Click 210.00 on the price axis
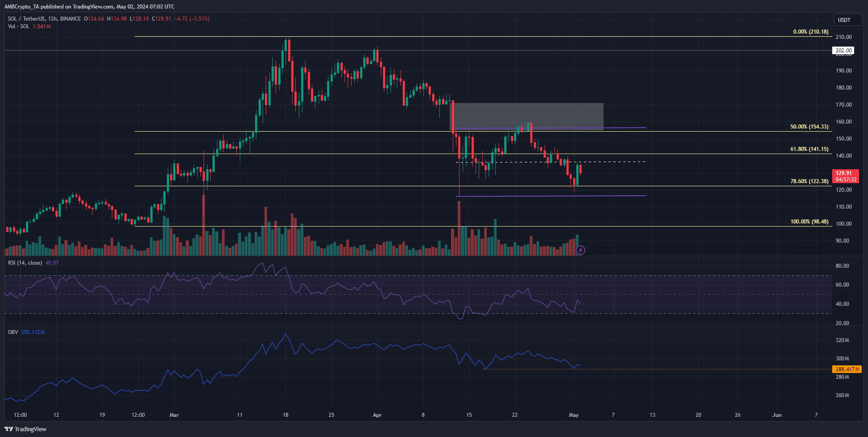The height and width of the screenshot is (437, 868). (x=844, y=37)
